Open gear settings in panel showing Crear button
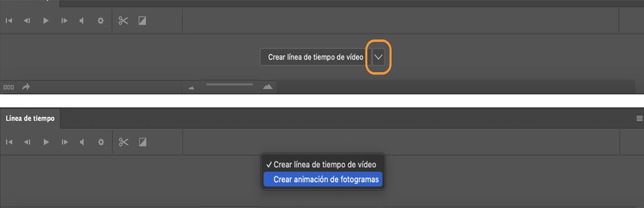The width and height of the screenshot is (644, 208). click(100, 21)
